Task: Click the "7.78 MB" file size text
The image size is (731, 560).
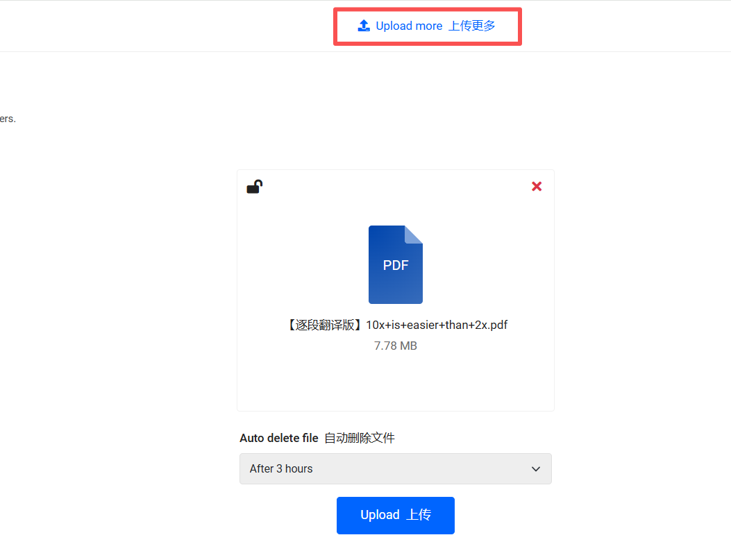Action: click(x=396, y=346)
